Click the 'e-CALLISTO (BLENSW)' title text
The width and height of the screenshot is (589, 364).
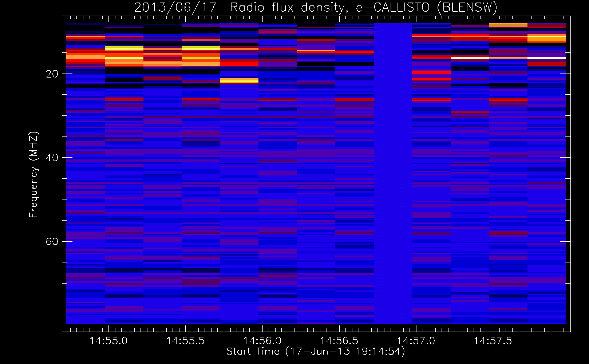click(427, 7)
